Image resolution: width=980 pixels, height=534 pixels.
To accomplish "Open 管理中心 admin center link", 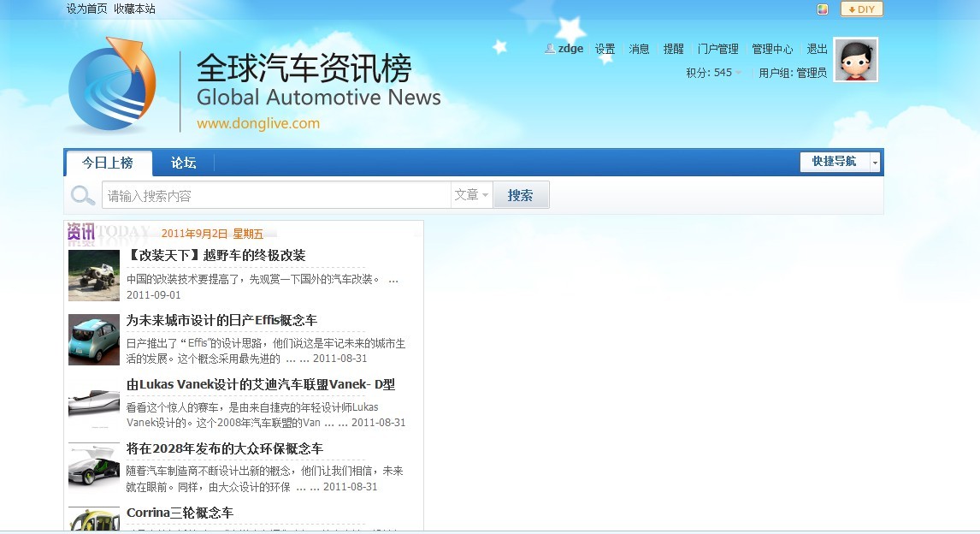I will (x=772, y=49).
